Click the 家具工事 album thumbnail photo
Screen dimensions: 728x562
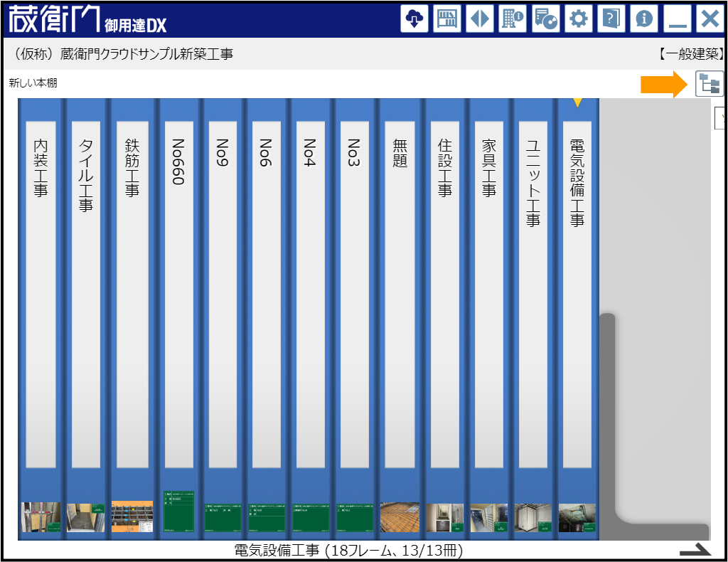488,517
